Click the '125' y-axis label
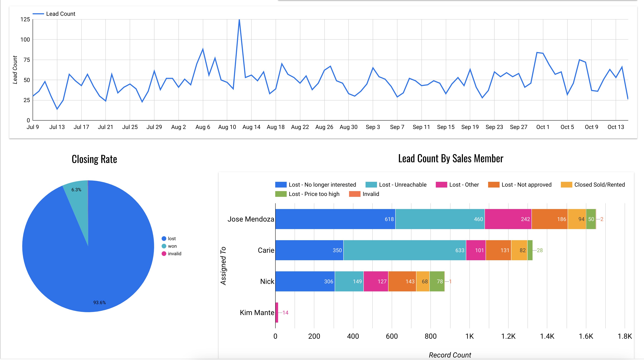Image resolution: width=644 pixels, height=360 pixels. [x=25, y=20]
